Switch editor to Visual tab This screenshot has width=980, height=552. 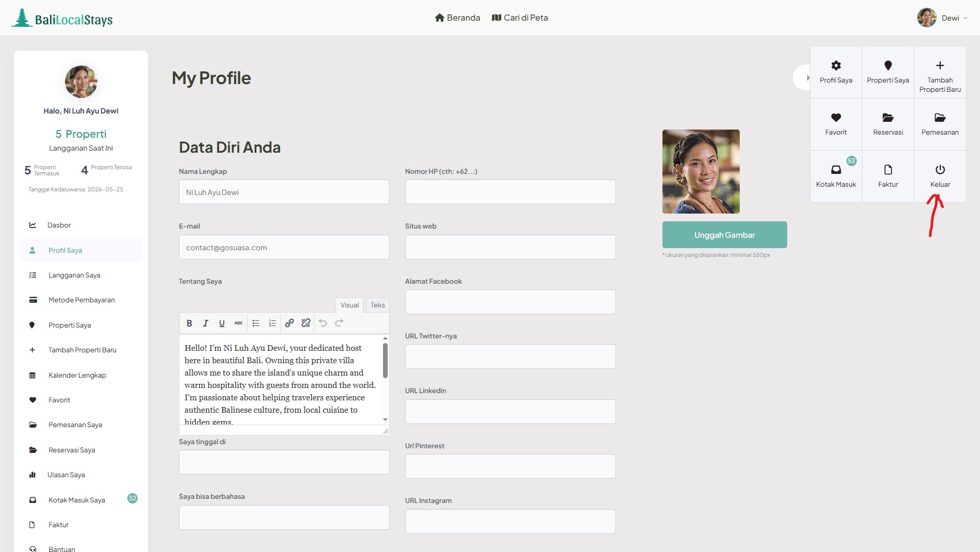point(350,305)
